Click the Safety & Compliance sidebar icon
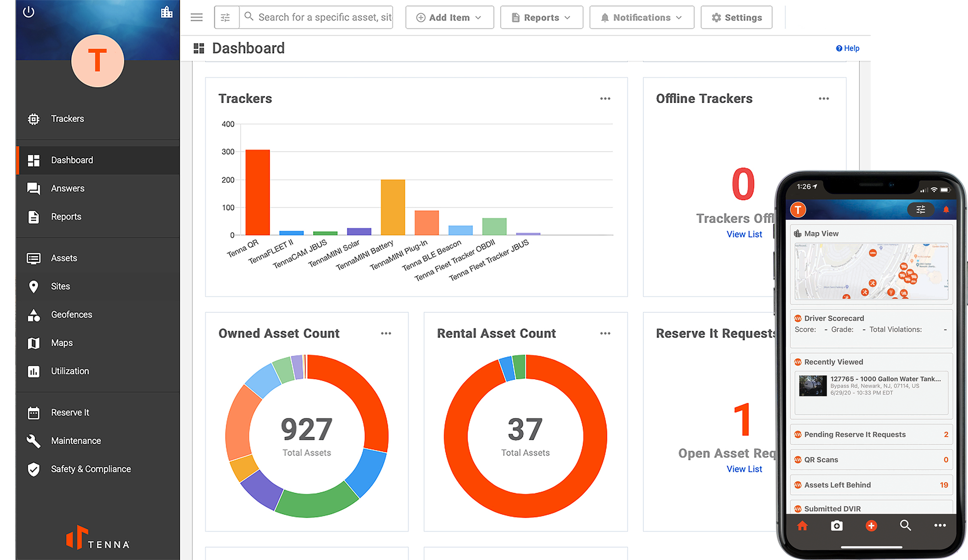The image size is (968, 560). pyautogui.click(x=33, y=469)
